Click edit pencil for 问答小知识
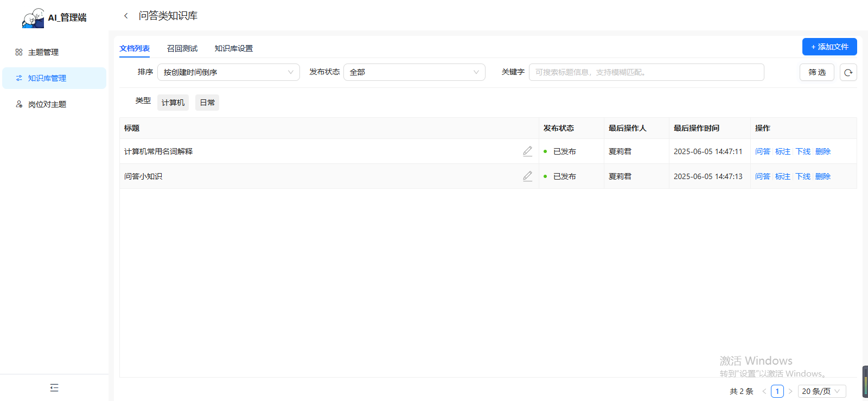 point(527,176)
